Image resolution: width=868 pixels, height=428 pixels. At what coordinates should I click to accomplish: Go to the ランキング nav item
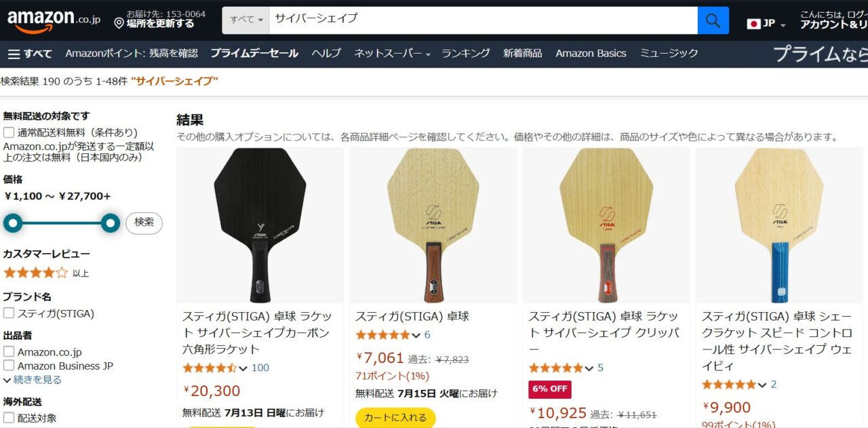click(466, 54)
